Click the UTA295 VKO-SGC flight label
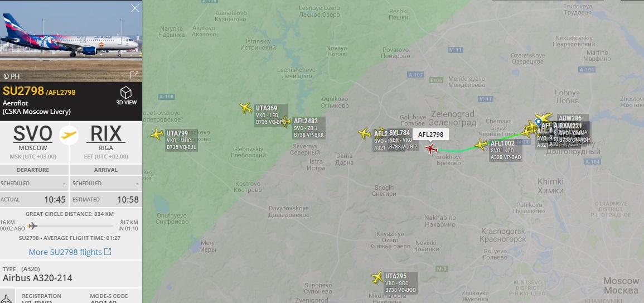 point(400,283)
